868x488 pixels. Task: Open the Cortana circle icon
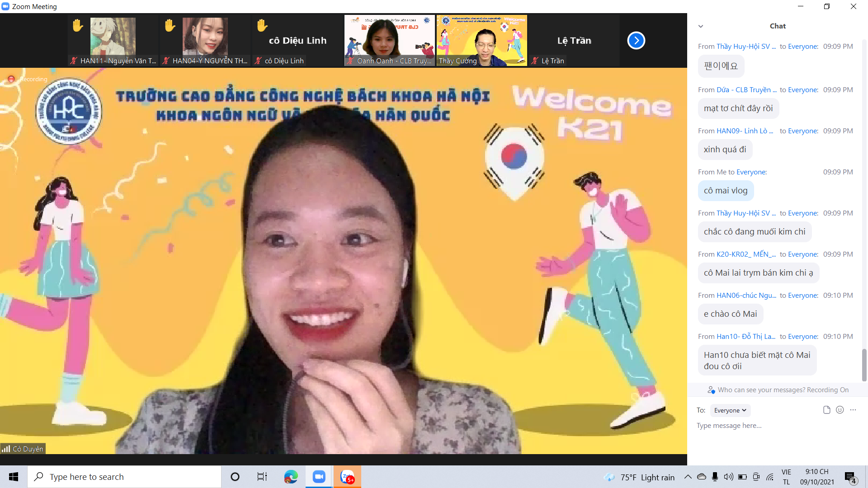(x=235, y=477)
